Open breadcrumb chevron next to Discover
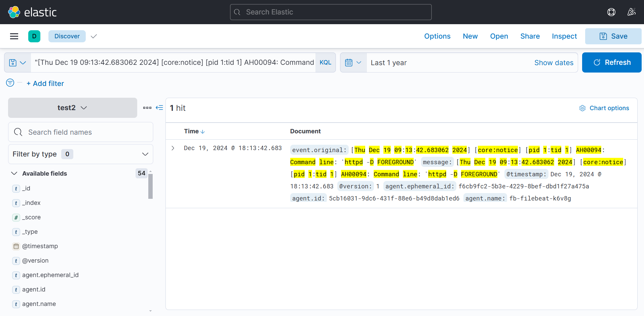644x316 pixels. point(94,36)
